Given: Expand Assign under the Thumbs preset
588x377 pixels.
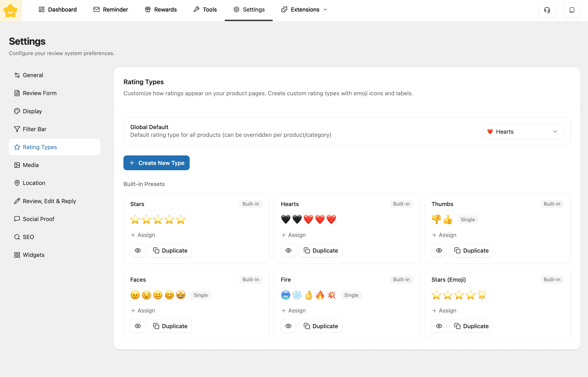Looking at the screenshot, I should click(444, 235).
